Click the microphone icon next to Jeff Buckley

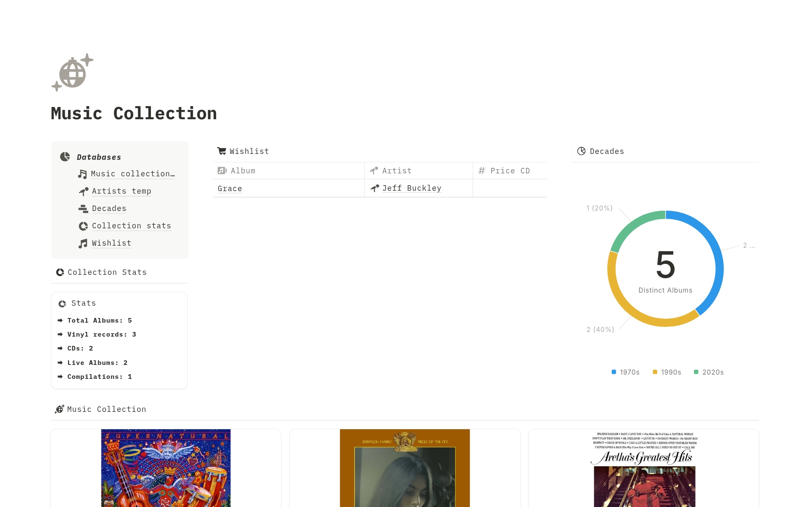375,188
